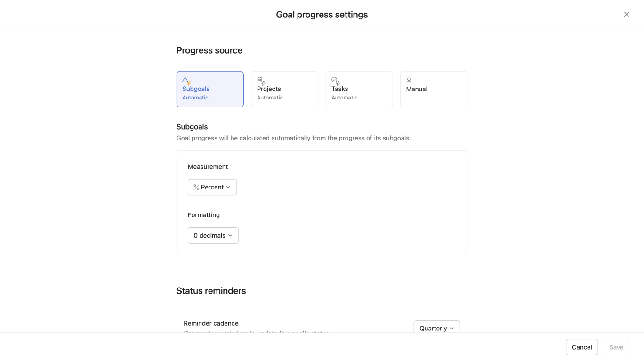Open the Measurement Percent dropdown
The height and width of the screenshot is (362, 644).
coord(212,187)
